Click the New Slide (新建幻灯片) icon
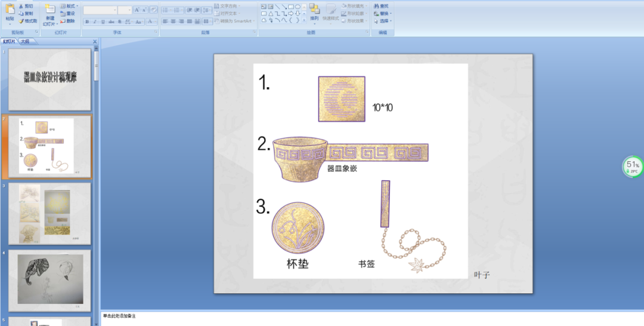Screen dimensions: 644x326 (50, 9)
